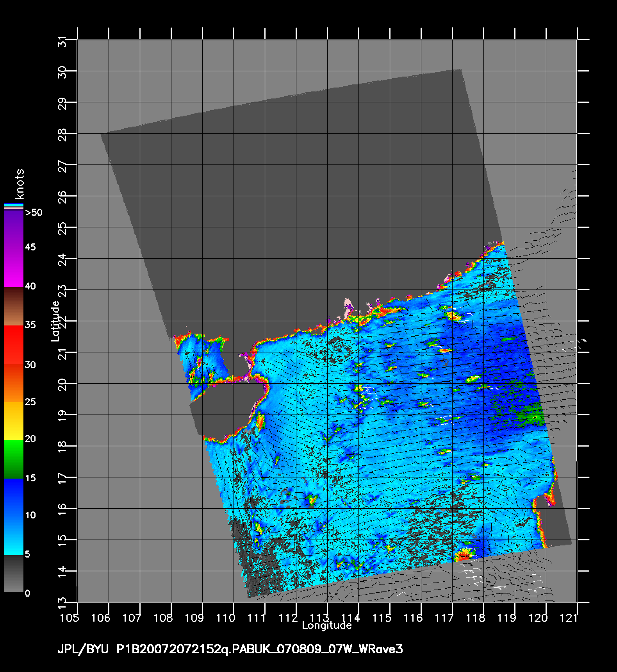Click longitude tick label '109'

click(194, 618)
